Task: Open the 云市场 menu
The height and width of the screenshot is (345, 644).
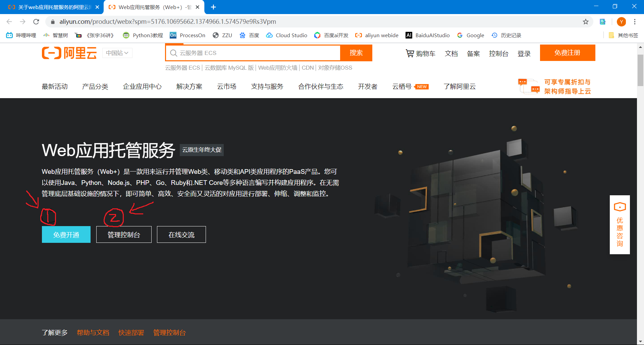Action: (227, 86)
